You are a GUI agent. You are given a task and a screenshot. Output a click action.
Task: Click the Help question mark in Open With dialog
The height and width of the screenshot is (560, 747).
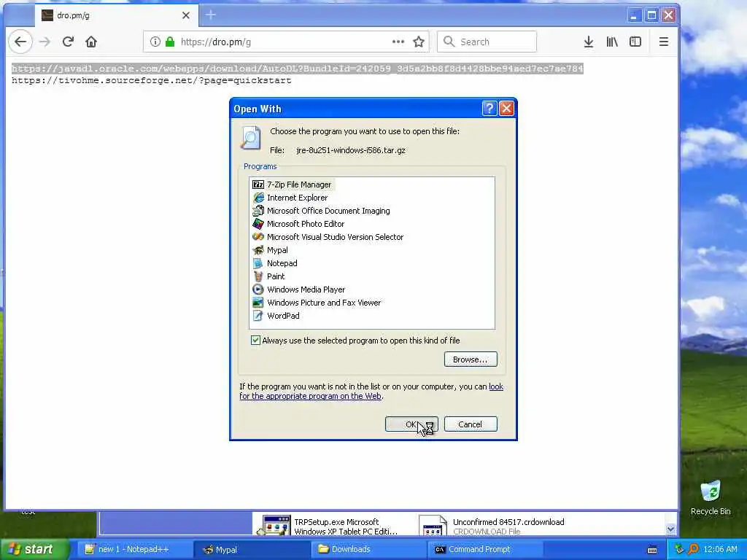pos(489,109)
